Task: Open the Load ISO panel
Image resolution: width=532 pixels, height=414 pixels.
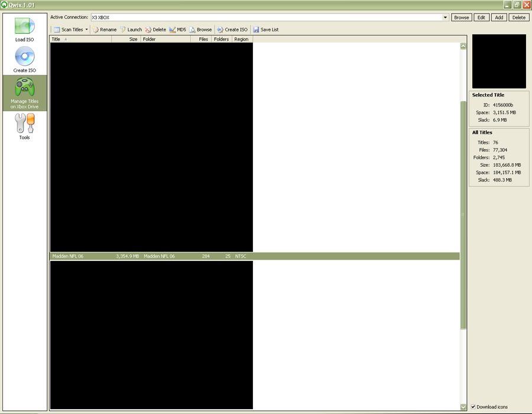Action: pos(24,29)
